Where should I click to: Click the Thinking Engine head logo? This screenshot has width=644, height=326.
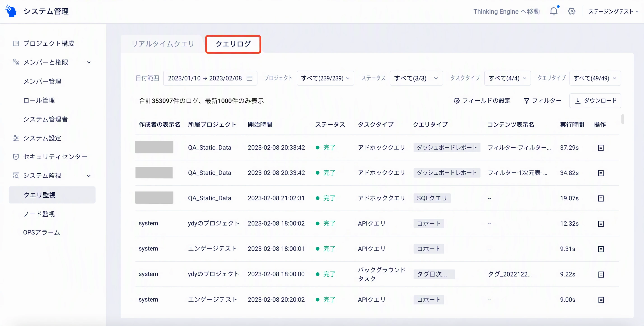click(x=11, y=11)
